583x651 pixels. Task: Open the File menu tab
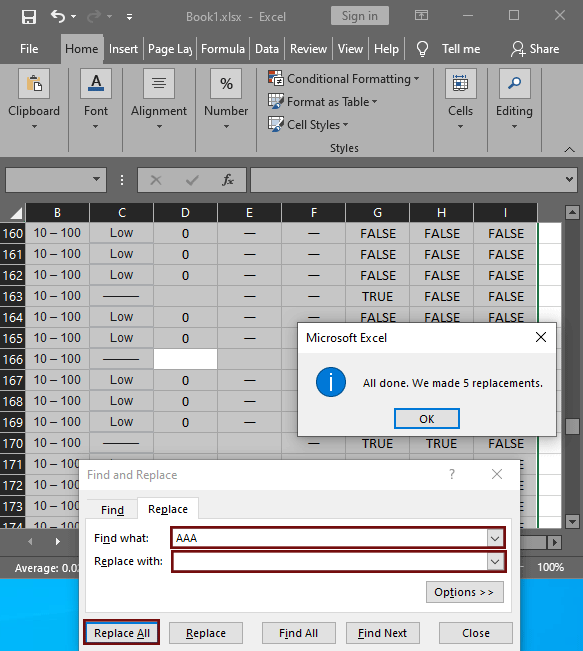(x=29, y=49)
